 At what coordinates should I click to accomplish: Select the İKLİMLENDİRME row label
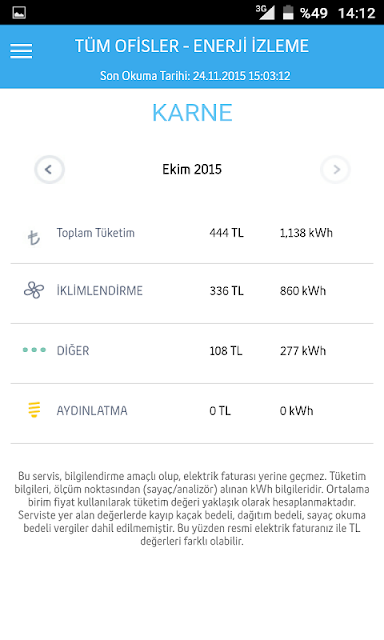point(100,291)
